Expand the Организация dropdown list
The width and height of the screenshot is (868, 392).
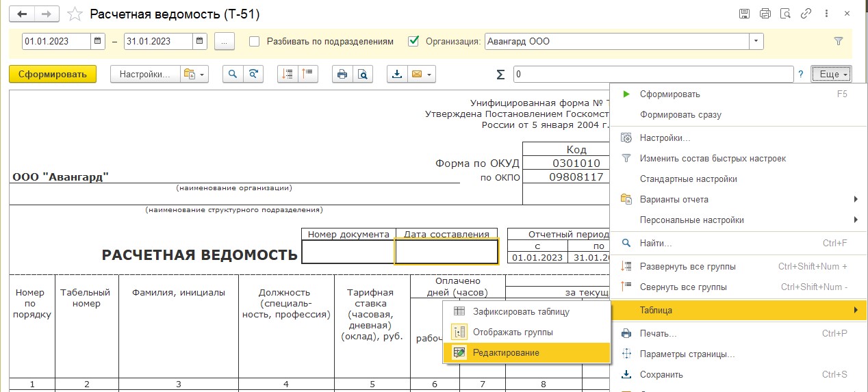(756, 41)
